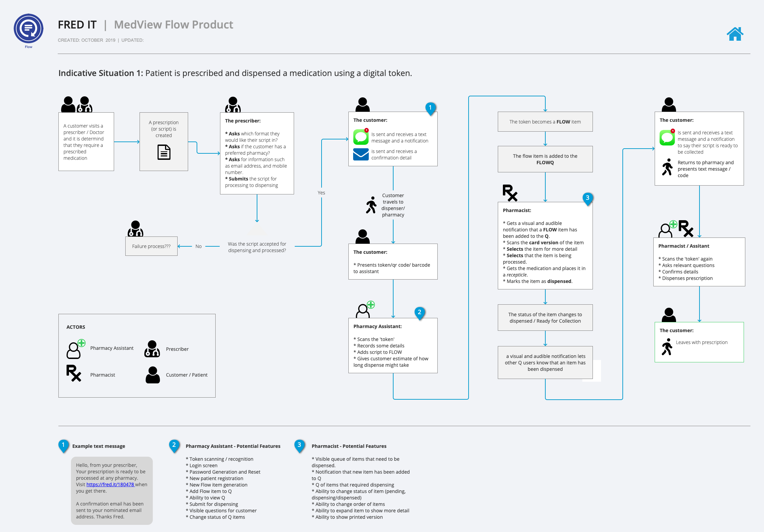764x532 pixels.
Task: Click green message icon in first customer box
Action: (361, 136)
